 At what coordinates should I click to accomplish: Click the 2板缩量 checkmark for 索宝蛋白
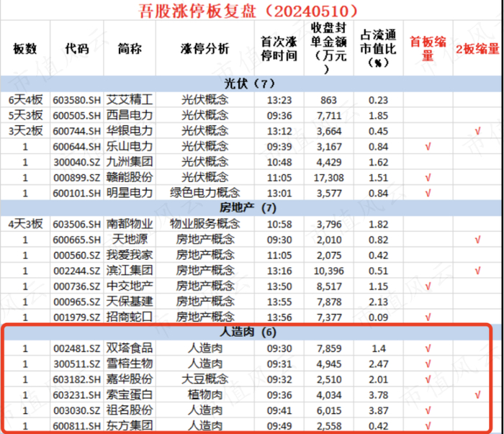click(x=477, y=395)
